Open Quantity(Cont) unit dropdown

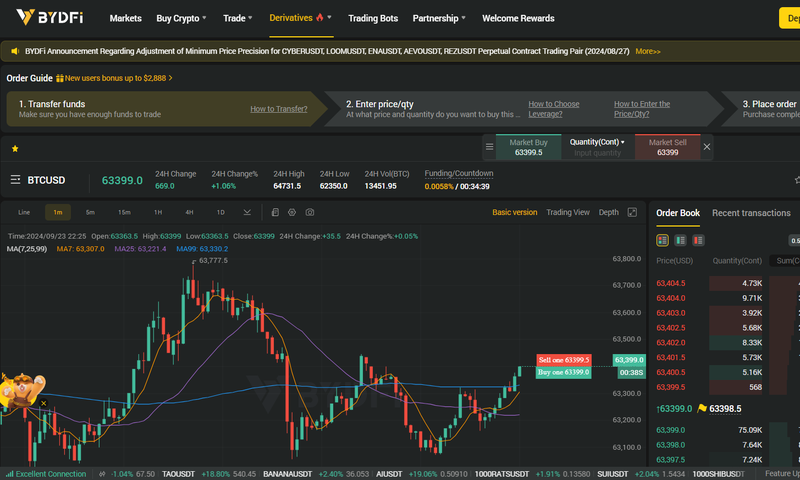[597, 142]
